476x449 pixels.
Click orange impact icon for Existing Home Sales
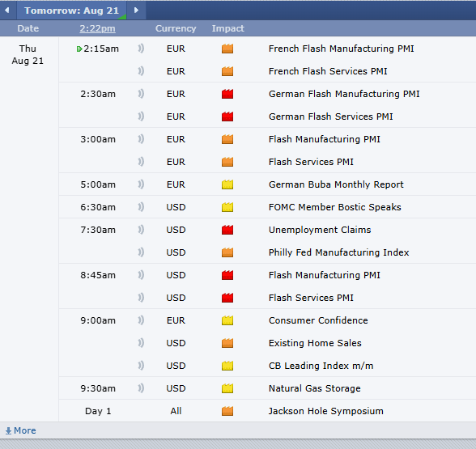point(227,343)
